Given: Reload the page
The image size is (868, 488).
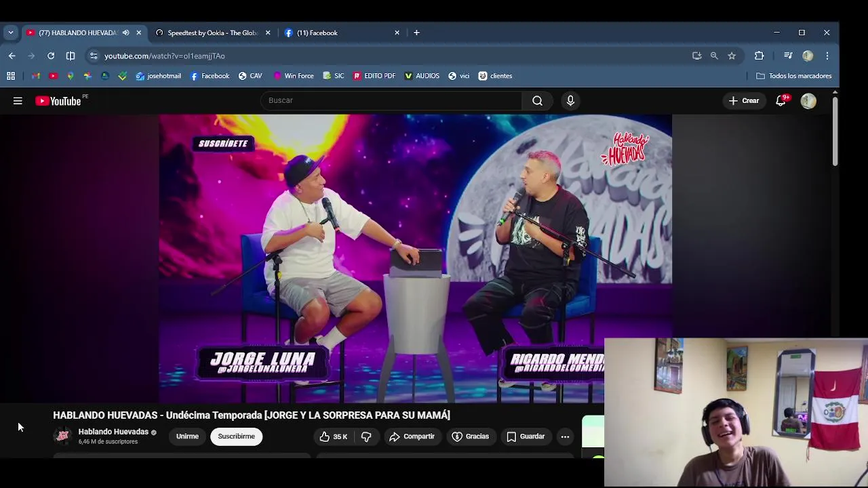Looking at the screenshot, I should pyautogui.click(x=51, y=56).
